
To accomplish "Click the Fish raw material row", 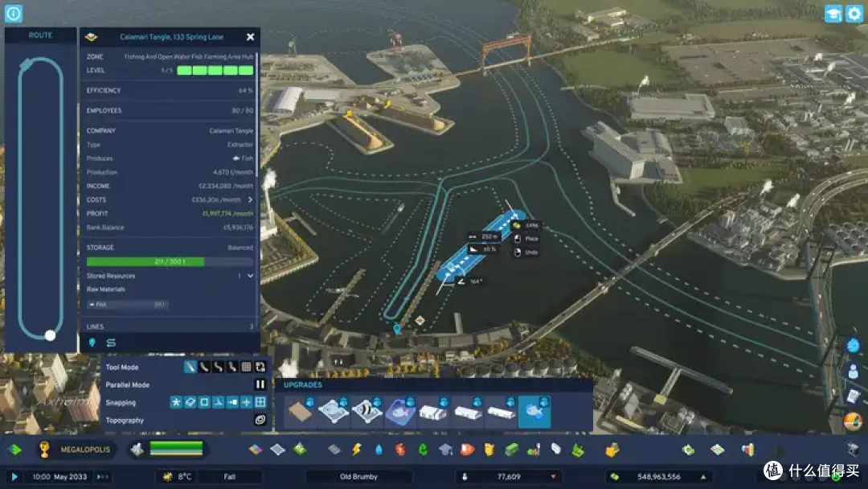I will pos(127,305).
